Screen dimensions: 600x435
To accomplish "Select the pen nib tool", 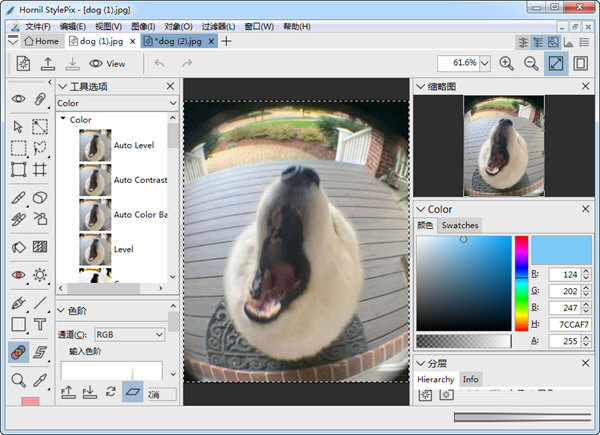I will [x=18, y=303].
